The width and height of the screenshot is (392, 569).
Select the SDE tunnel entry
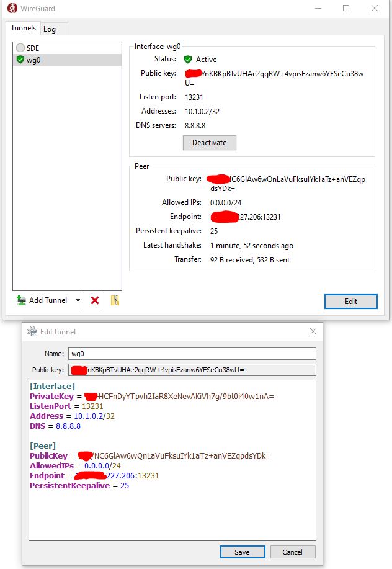pyautogui.click(x=67, y=48)
